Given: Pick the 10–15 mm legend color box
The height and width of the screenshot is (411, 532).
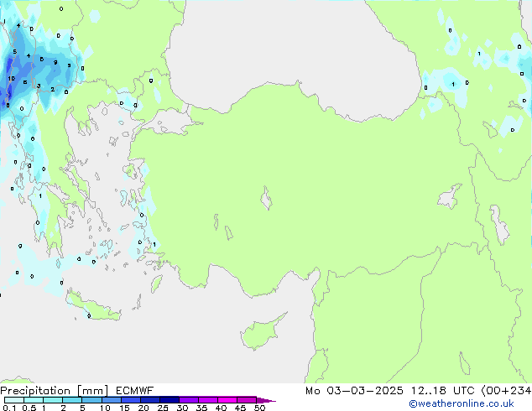Looking at the screenshot, I should [112, 400].
